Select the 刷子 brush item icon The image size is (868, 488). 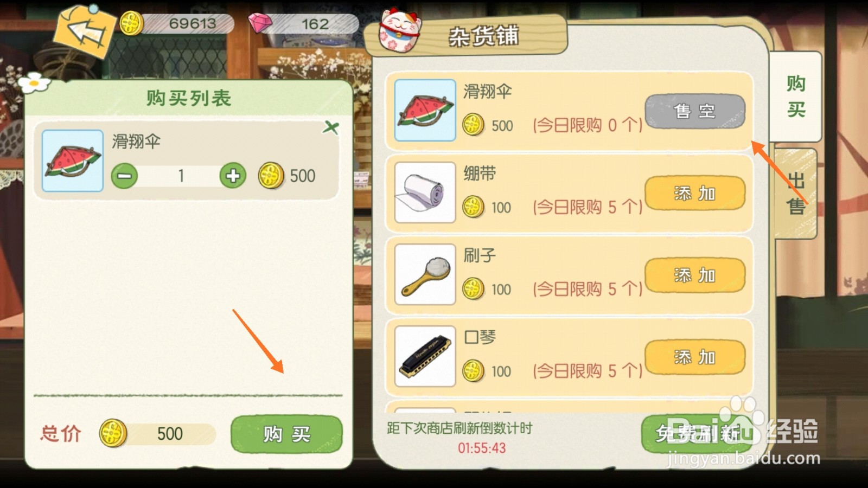click(425, 274)
